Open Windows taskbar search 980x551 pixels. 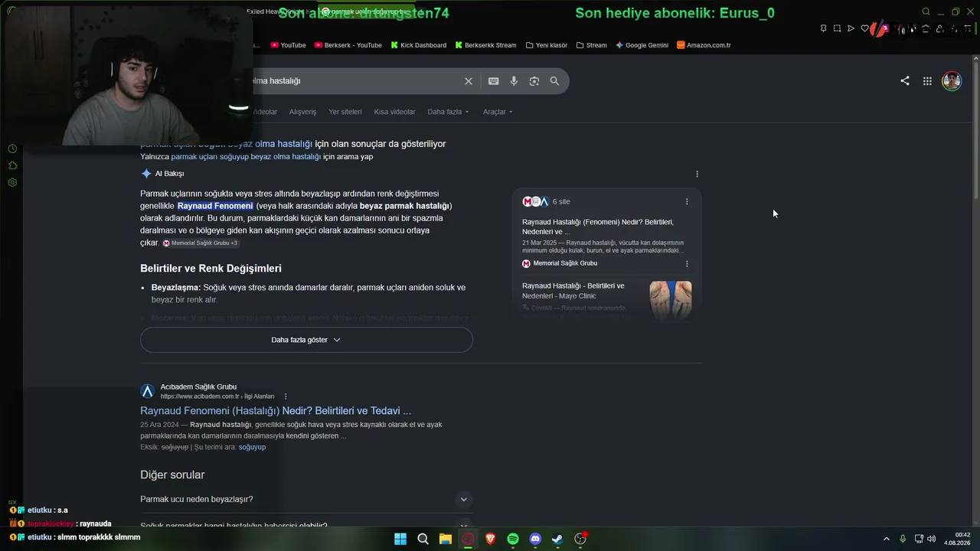[423, 539]
